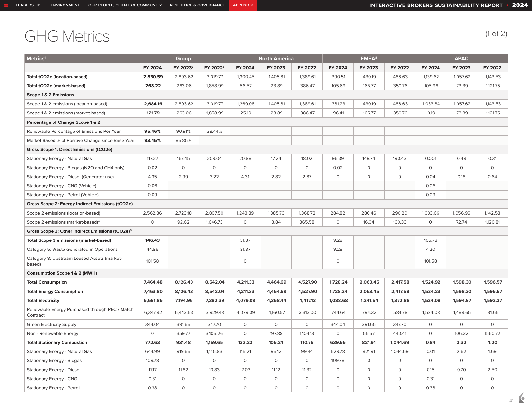Click Stationary Energy - Biogas value 109.78 under Group
The width and height of the screenshot is (532, 411).
tap(153, 360)
